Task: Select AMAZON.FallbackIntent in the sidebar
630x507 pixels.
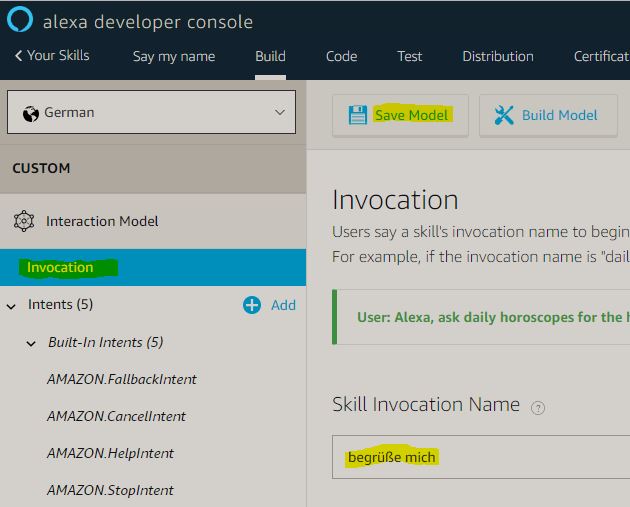Action: 122,379
